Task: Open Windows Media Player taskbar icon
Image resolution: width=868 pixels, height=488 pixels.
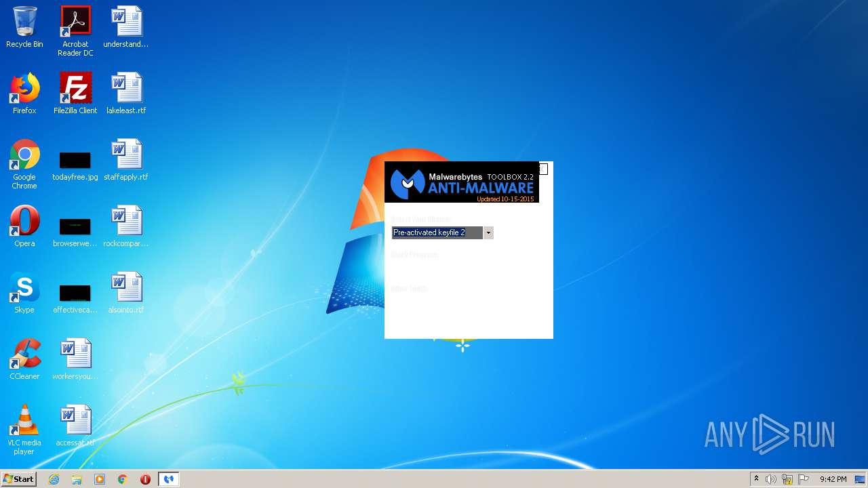Action: tap(100, 479)
